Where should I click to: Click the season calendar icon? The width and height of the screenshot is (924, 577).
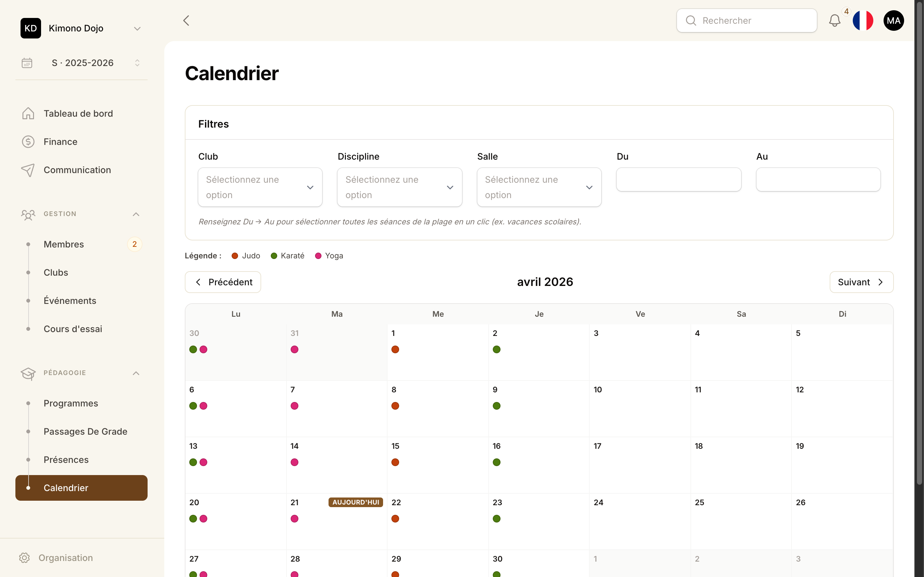click(x=27, y=63)
